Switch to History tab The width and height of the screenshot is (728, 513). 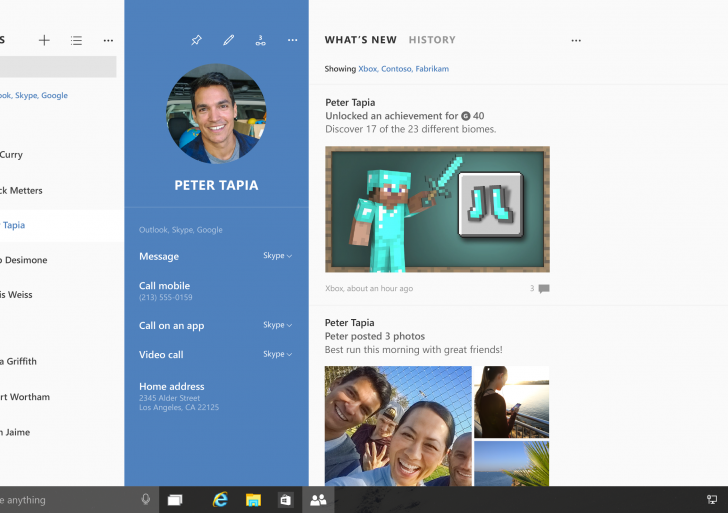pyautogui.click(x=432, y=40)
